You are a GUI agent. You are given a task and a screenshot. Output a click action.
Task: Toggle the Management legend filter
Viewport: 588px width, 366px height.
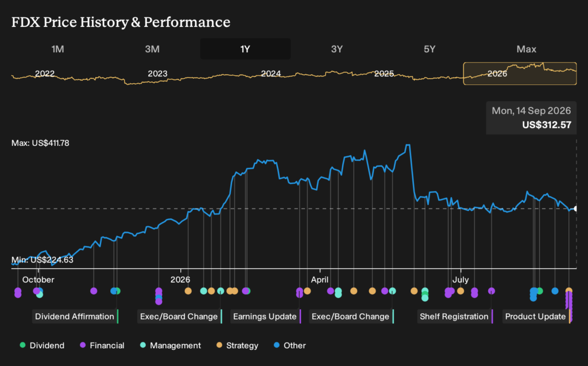[170, 345]
